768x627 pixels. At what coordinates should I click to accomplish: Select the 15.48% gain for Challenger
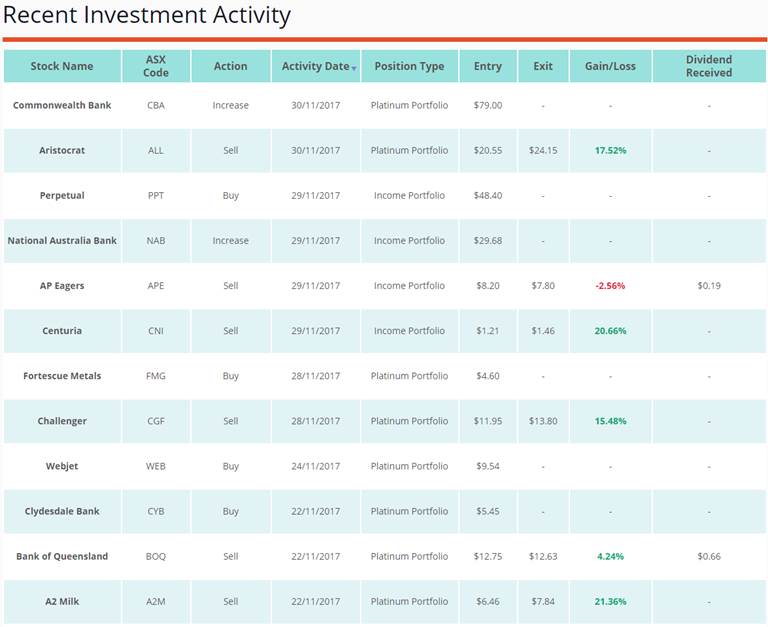(x=610, y=421)
